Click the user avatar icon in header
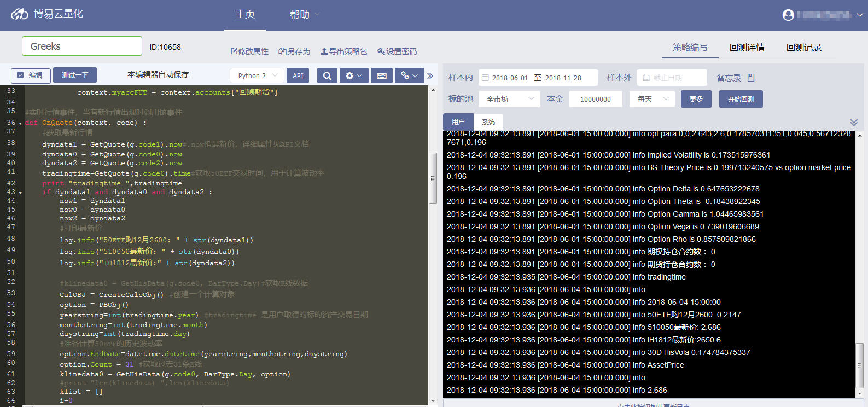The image size is (868, 407). [788, 15]
